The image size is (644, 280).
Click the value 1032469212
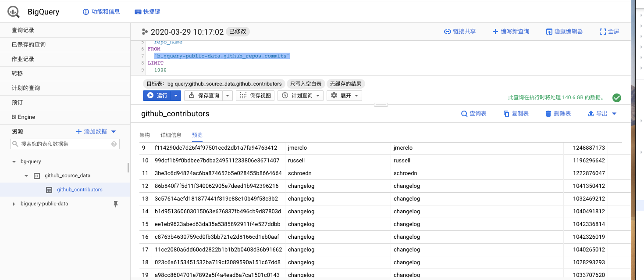pyautogui.click(x=589, y=199)
